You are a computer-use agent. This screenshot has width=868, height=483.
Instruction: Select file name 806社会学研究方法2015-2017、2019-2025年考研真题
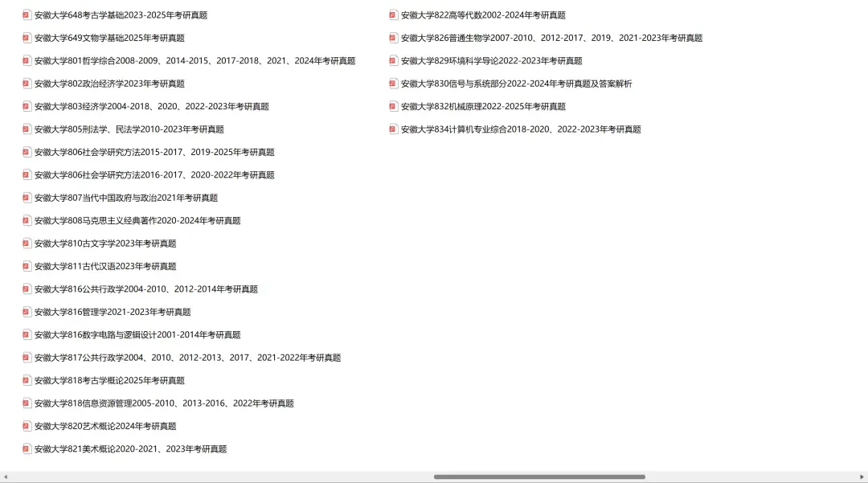pyautogui.click(x=154, y=152)
